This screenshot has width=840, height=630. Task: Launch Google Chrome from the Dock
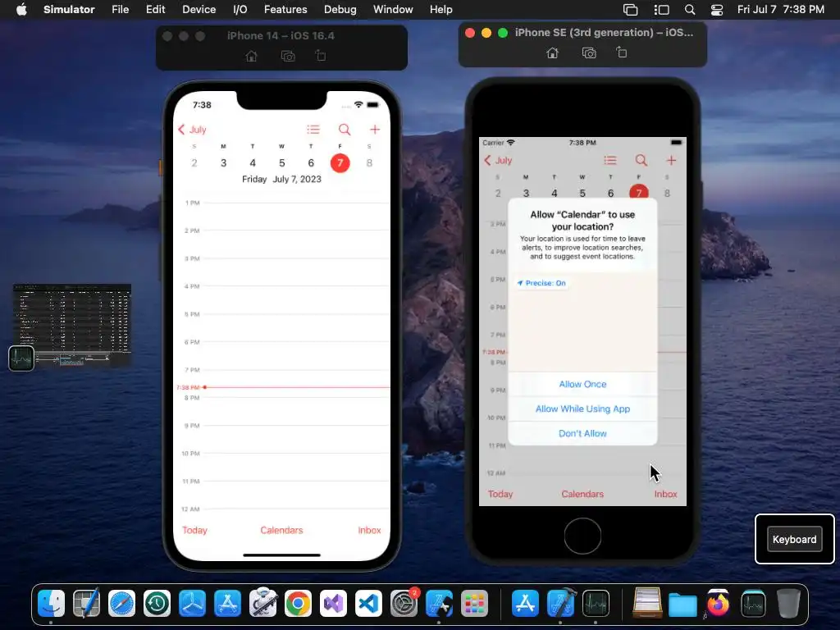click(298, 604)
